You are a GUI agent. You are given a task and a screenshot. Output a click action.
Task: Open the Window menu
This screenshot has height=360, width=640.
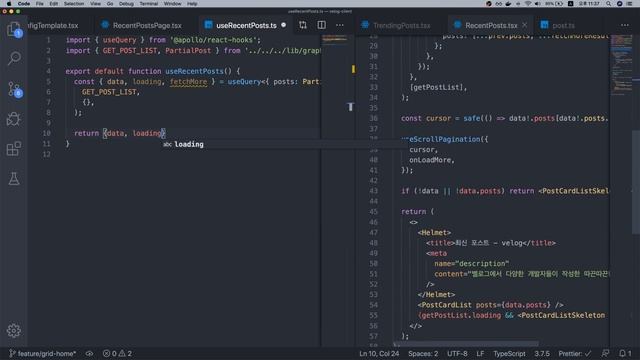coord(173,4)
